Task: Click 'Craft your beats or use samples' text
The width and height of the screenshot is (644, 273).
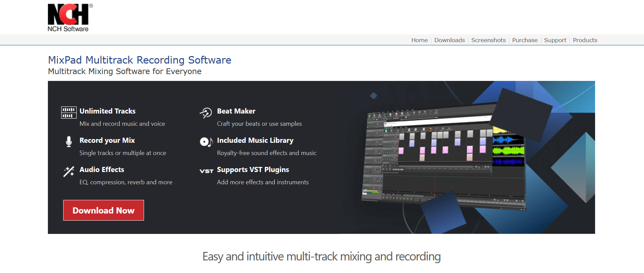Action: tap(259, 124)
